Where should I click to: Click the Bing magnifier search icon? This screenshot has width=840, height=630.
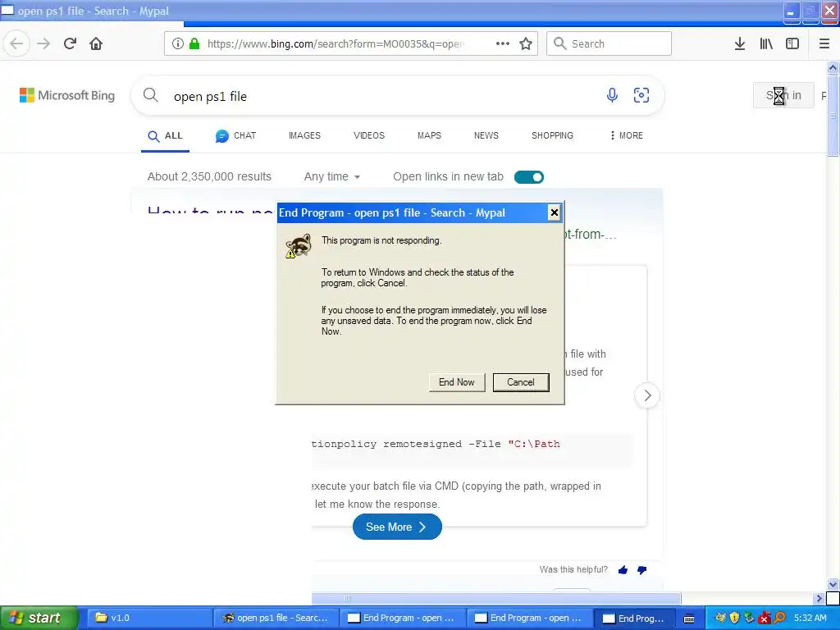pos(151,95)
